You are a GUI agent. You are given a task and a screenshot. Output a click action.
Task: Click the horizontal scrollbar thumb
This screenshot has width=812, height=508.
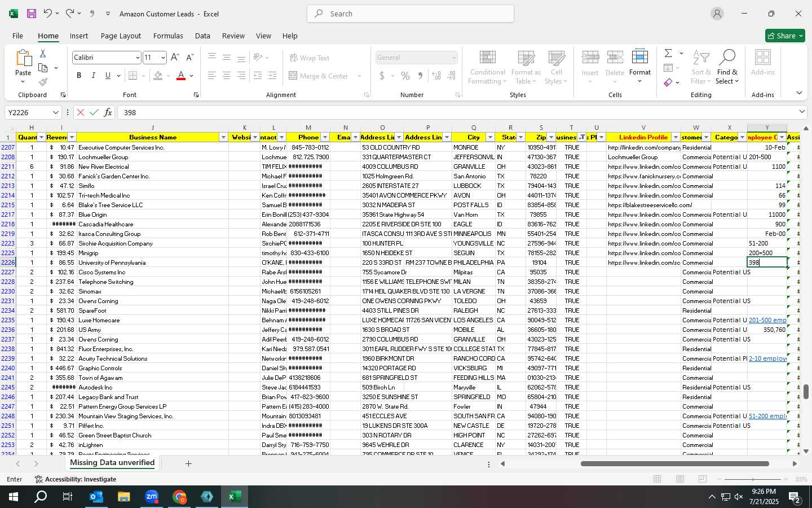click(x=675, y=464)
